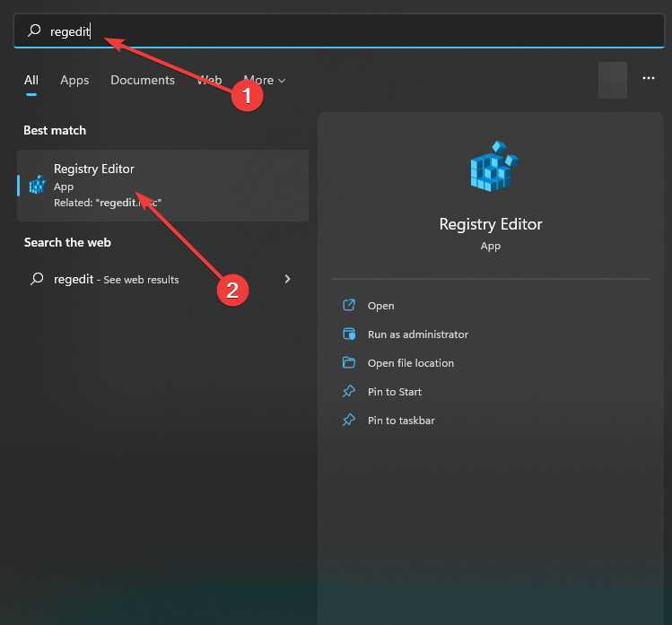Click the large Registry Editor icon

tap(494, 166)
